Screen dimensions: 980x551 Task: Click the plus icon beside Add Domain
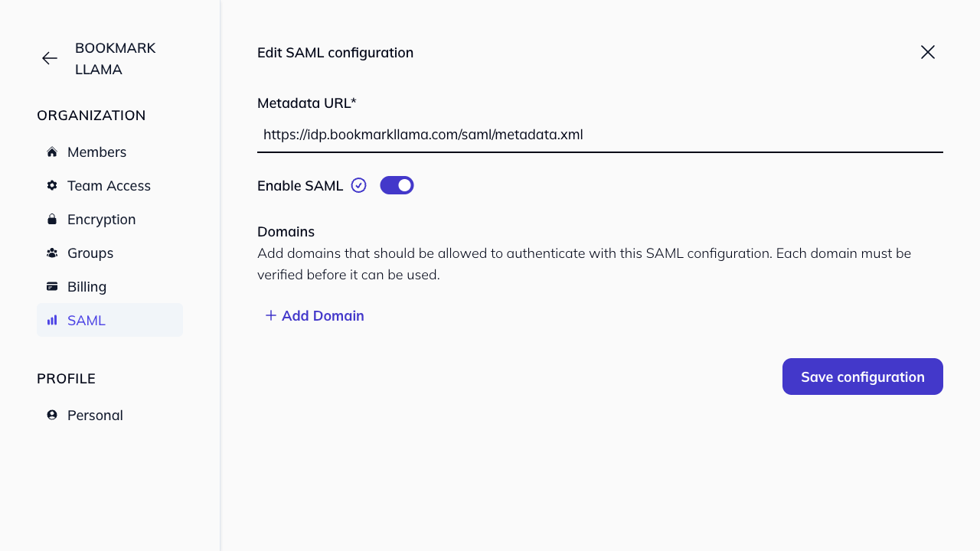click(x=270, y=315)
